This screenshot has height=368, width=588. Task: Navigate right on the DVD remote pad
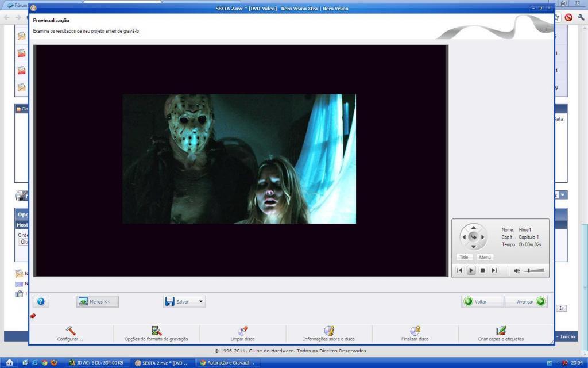(x=482, y=237)
